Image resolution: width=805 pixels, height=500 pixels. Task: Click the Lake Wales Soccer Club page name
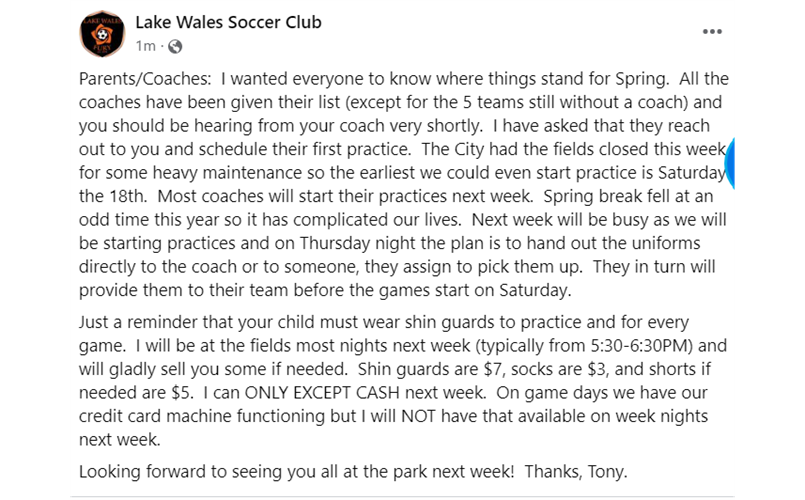(x=228, y=23)
